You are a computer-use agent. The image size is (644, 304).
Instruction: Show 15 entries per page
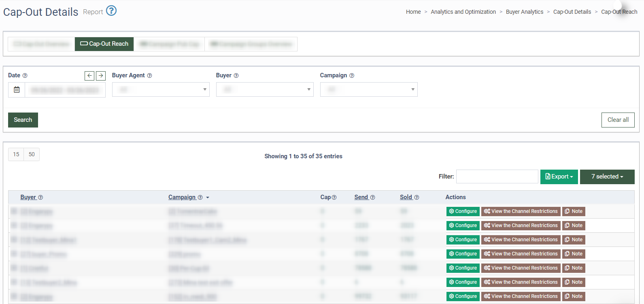tap(16, 154)
